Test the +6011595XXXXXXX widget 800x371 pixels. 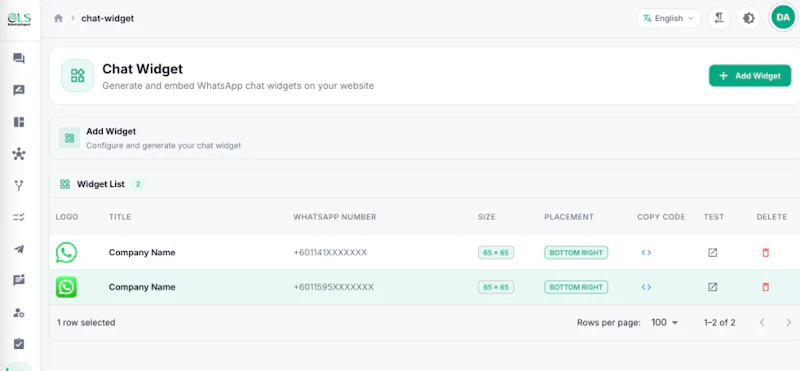[712, 287]
